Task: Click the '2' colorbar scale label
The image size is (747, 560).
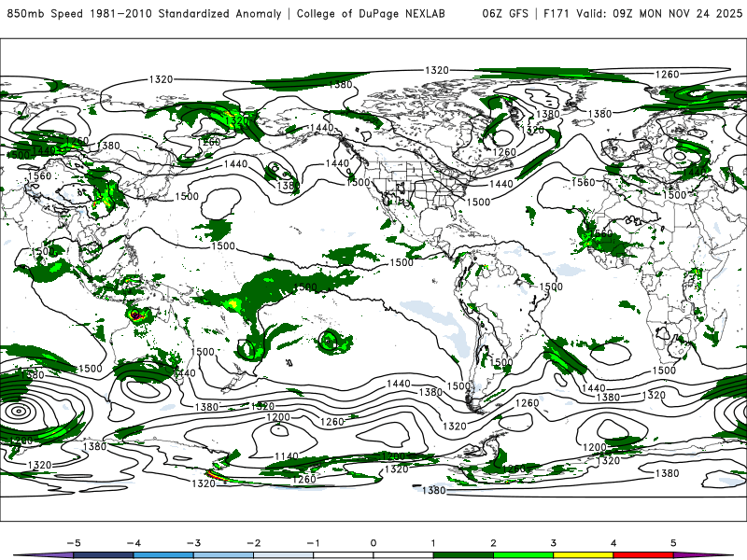Action: point(494,543)
